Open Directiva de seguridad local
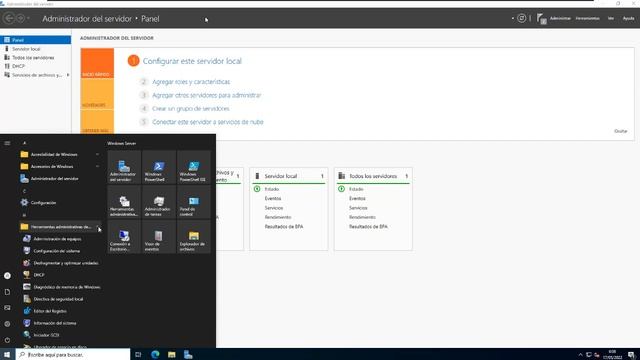 (60, 299)
